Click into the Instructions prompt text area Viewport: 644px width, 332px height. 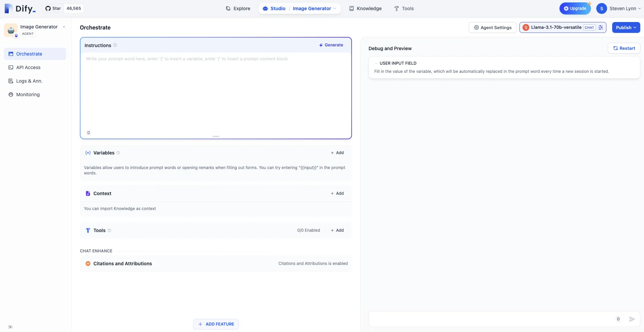point(216,91)
